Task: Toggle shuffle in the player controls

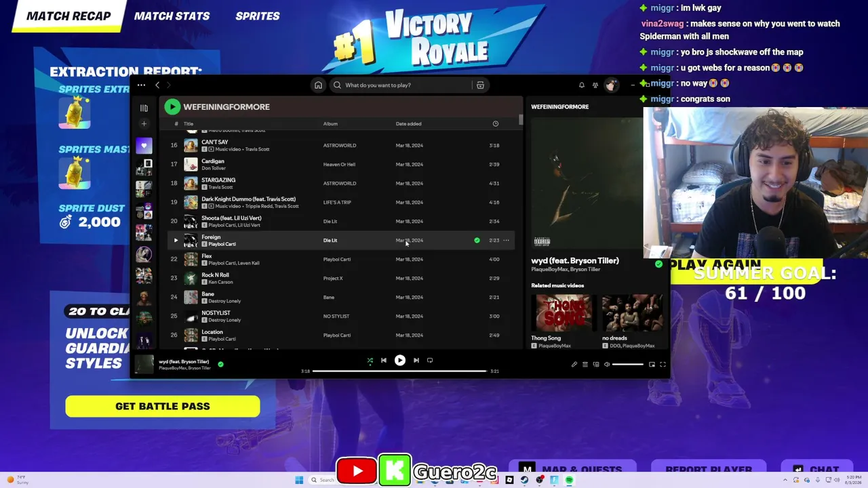Action: coord(370,361)
